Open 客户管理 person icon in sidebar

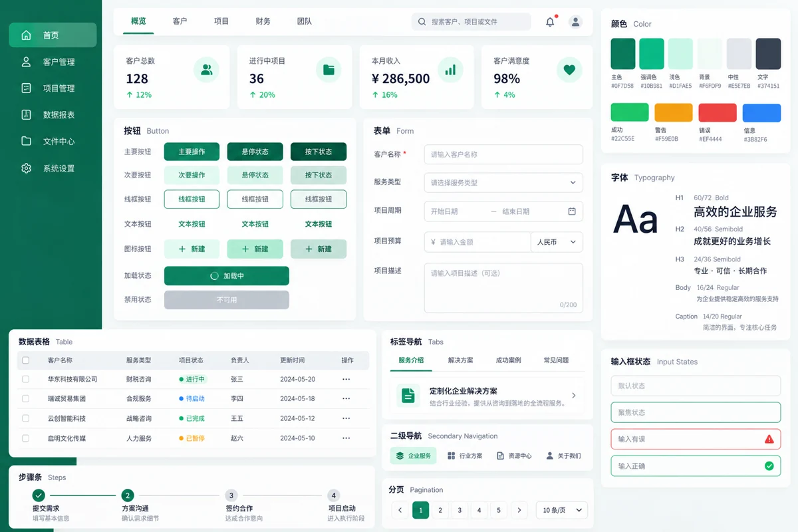26,62
